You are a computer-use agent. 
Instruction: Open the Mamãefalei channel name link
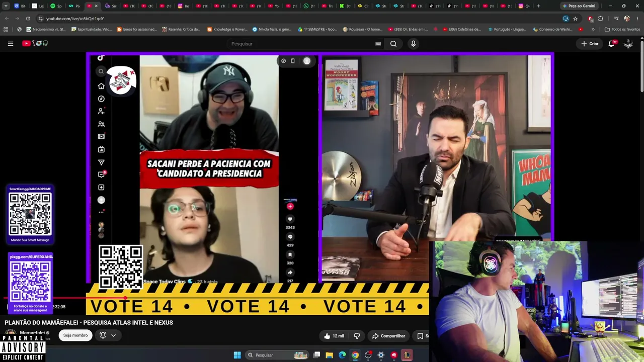click(x=32, y=333)
